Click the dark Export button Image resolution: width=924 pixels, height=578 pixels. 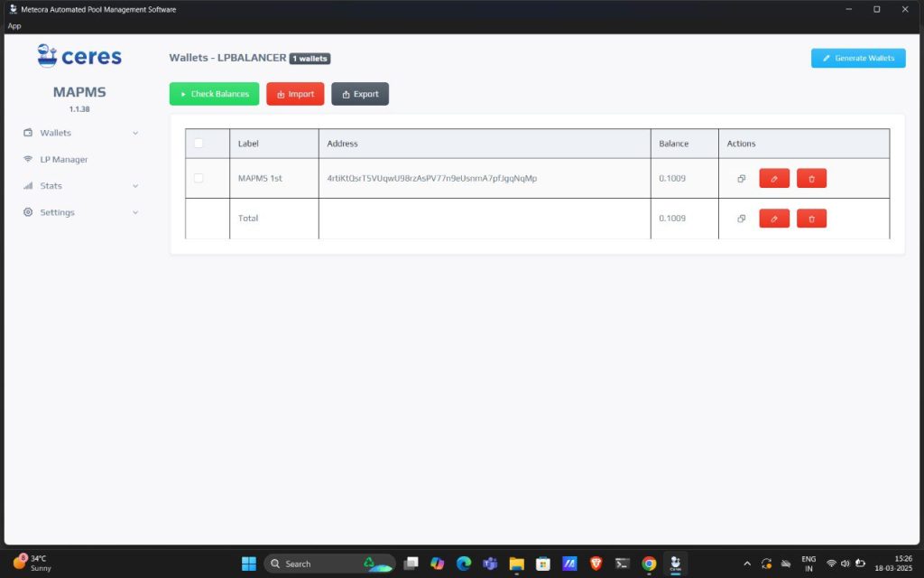360,94
